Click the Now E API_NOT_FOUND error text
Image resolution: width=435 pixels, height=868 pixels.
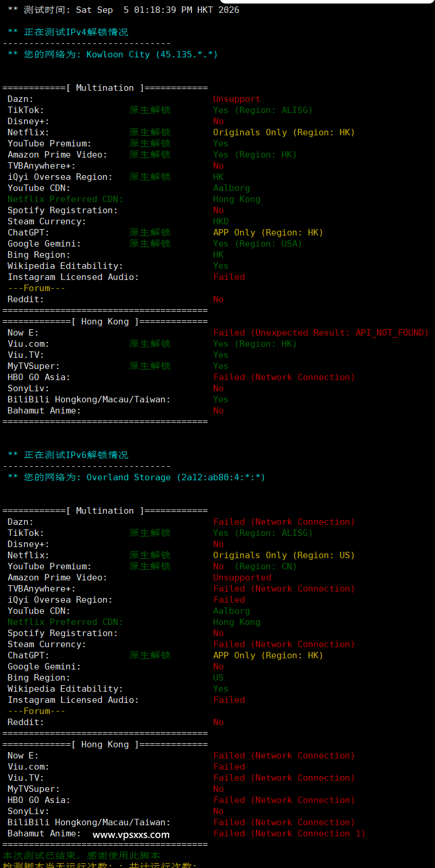[x=321, y=333]
